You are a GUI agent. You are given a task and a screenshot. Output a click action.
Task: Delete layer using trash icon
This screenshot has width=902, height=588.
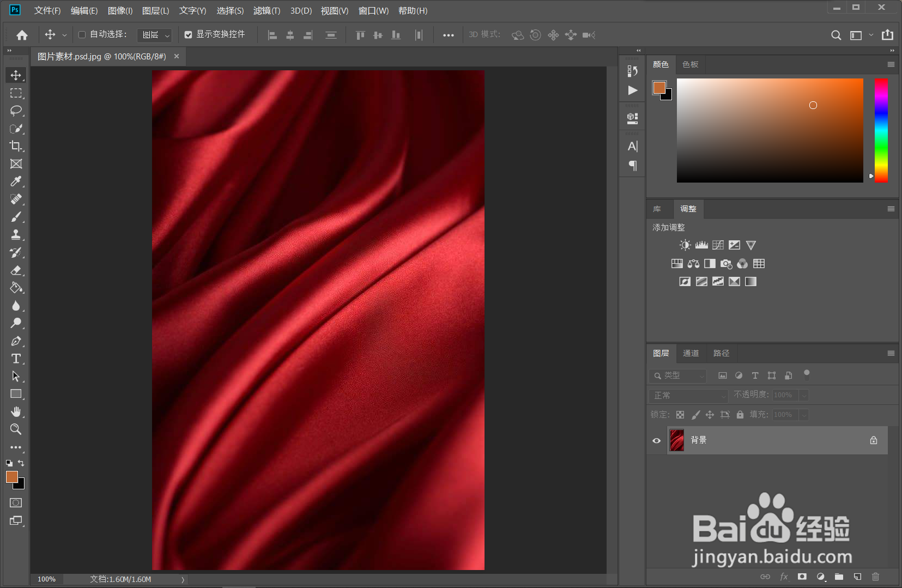pos(875,577)
